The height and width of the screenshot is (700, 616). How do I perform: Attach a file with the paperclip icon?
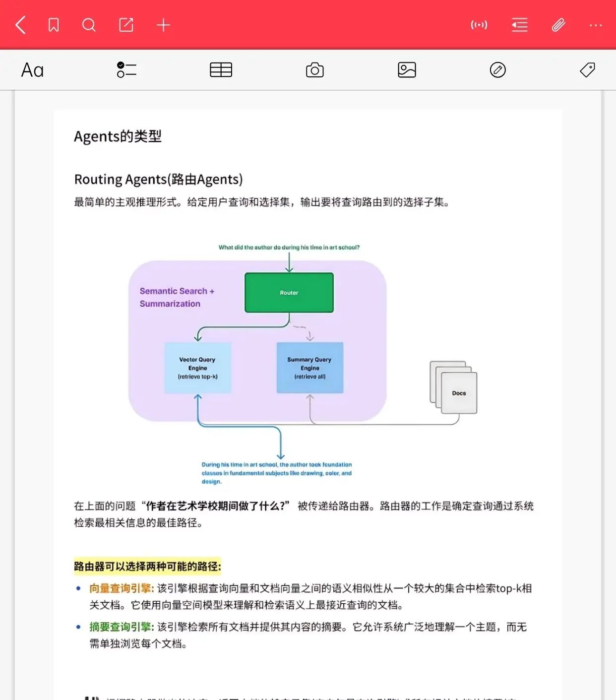click(558, 24)
